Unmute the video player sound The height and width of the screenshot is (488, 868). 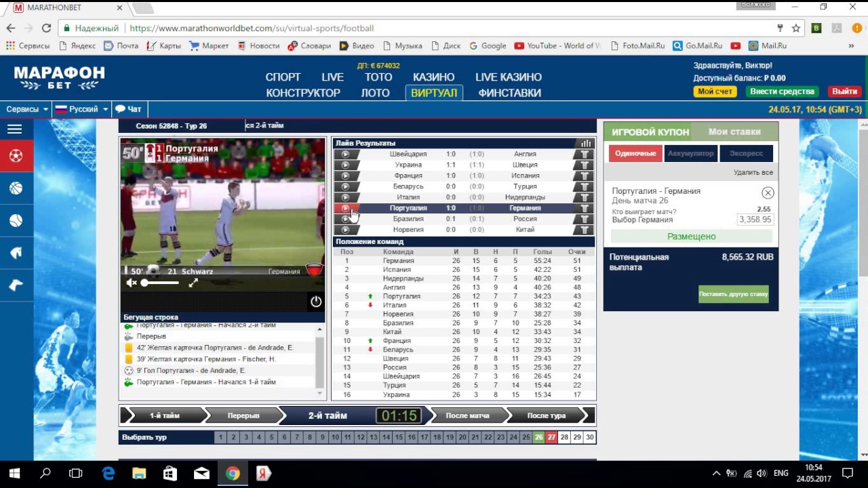[x=132, y=283]
